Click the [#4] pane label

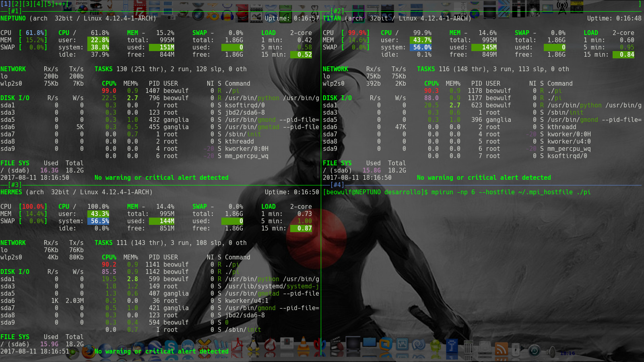(337, 185)
